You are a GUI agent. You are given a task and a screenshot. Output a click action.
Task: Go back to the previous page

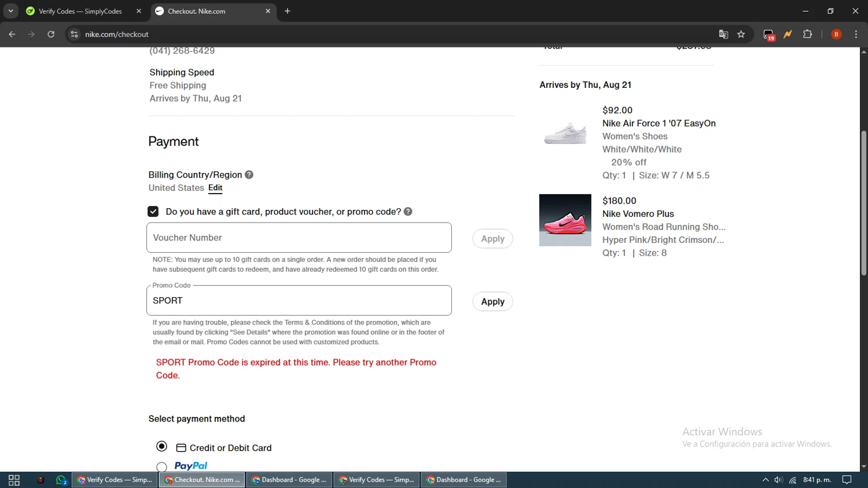point(12,34)
